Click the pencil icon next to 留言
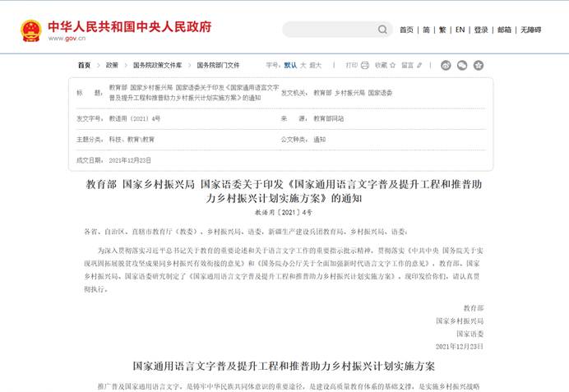Viewport: 569px width, 392px height. [419, 65]
